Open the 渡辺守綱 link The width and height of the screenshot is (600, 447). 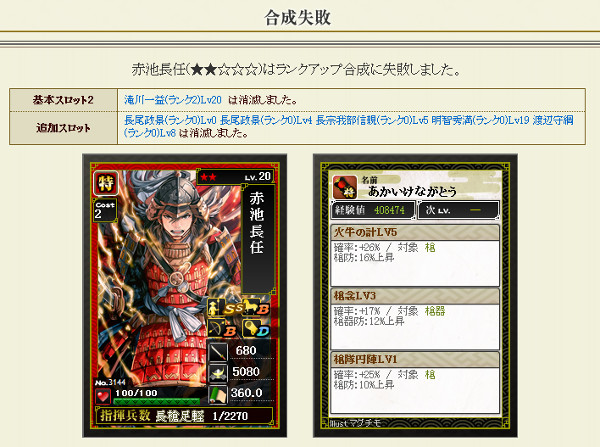(x=553, y=121)
